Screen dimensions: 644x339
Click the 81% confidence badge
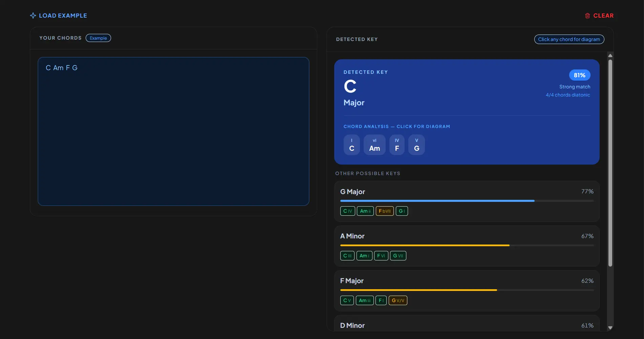(579, 75)
